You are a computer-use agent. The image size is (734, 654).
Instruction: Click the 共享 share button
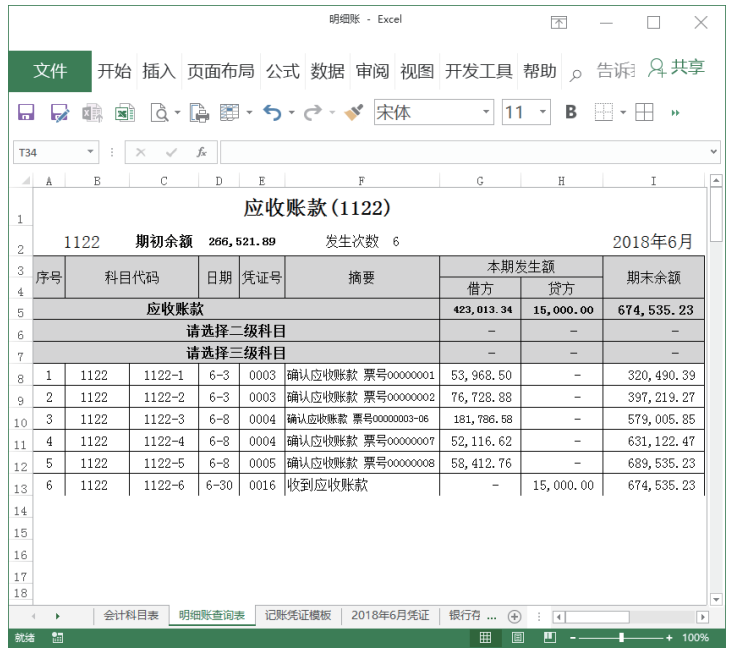(676, 68)
